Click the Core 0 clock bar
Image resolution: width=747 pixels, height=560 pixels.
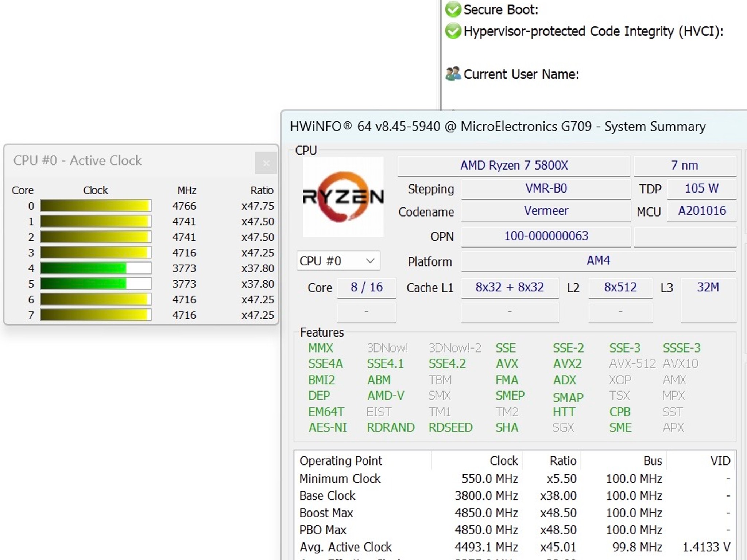click(96, 206)
